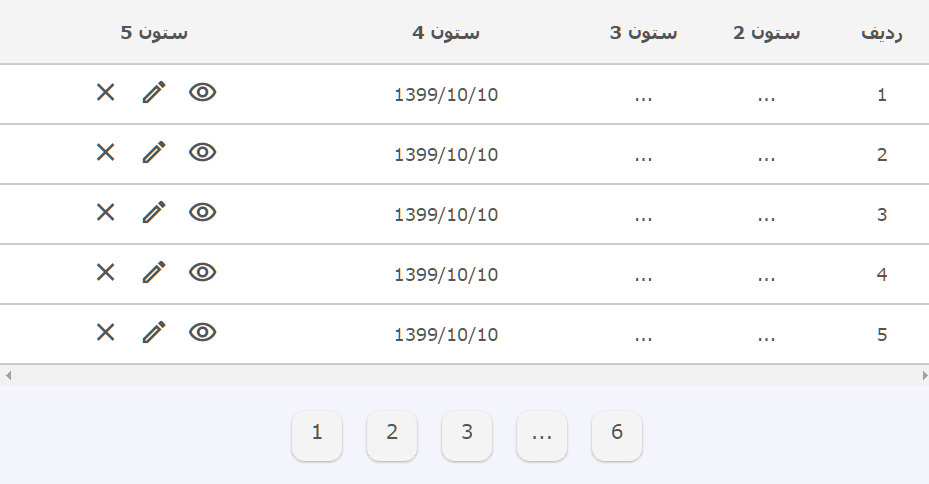
Task: Click the 1399/10/10 date in row 4
Action: [x=446, y=274]
